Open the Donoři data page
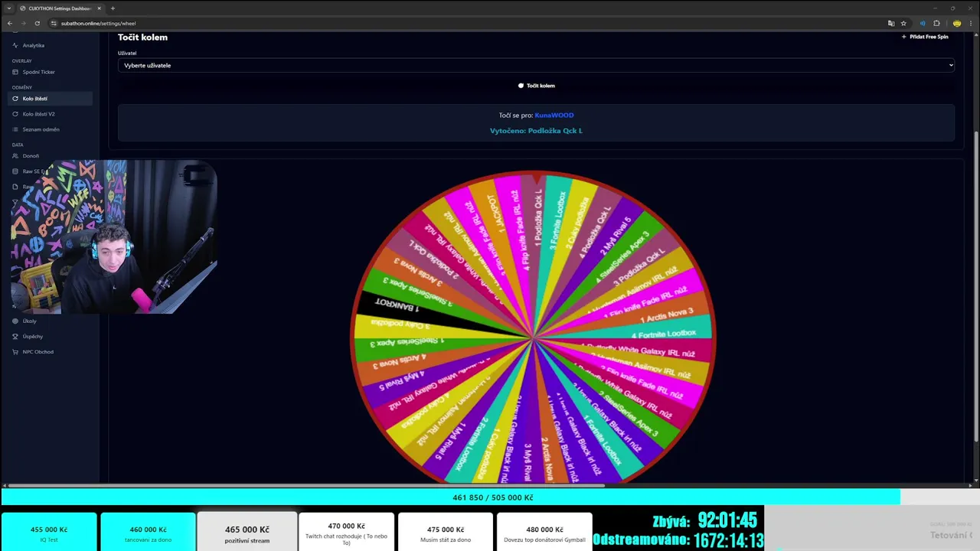 tap(31, 156)
